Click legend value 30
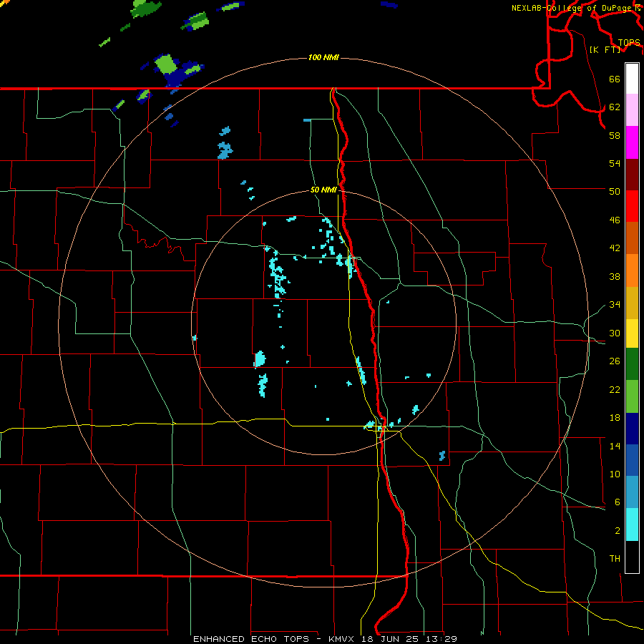The image size is (644, 644). pyautogui.click(x=615, y=333)
